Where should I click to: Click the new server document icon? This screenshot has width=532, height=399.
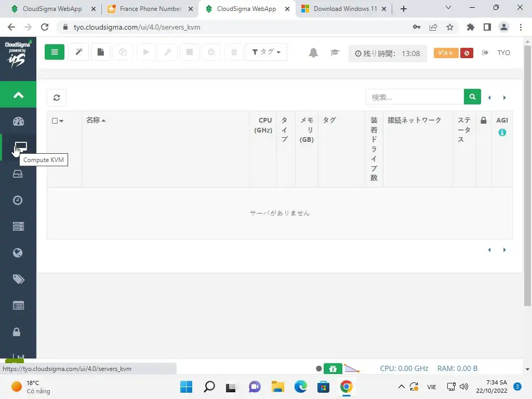[100, 52]
